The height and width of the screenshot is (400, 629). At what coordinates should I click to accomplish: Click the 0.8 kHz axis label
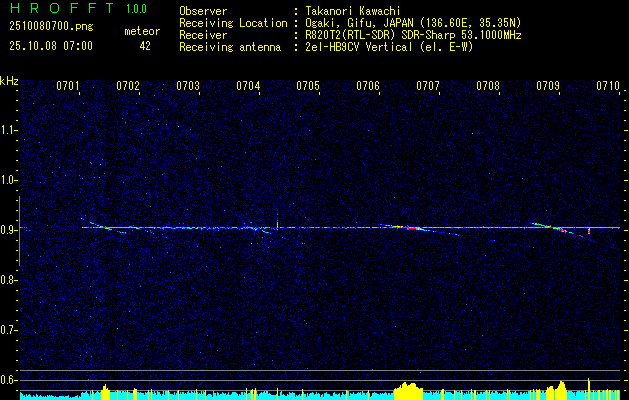9,280
